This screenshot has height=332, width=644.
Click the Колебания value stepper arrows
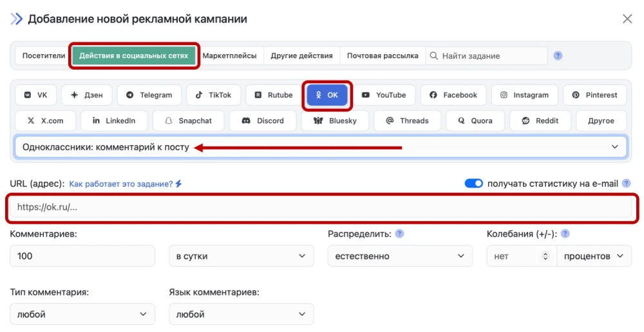(545, 256)
